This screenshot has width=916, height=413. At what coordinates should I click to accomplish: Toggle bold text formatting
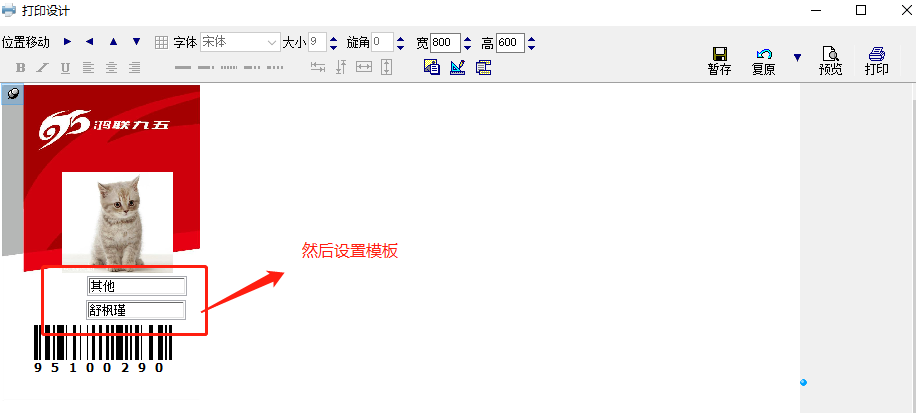[x=20, y=68]
